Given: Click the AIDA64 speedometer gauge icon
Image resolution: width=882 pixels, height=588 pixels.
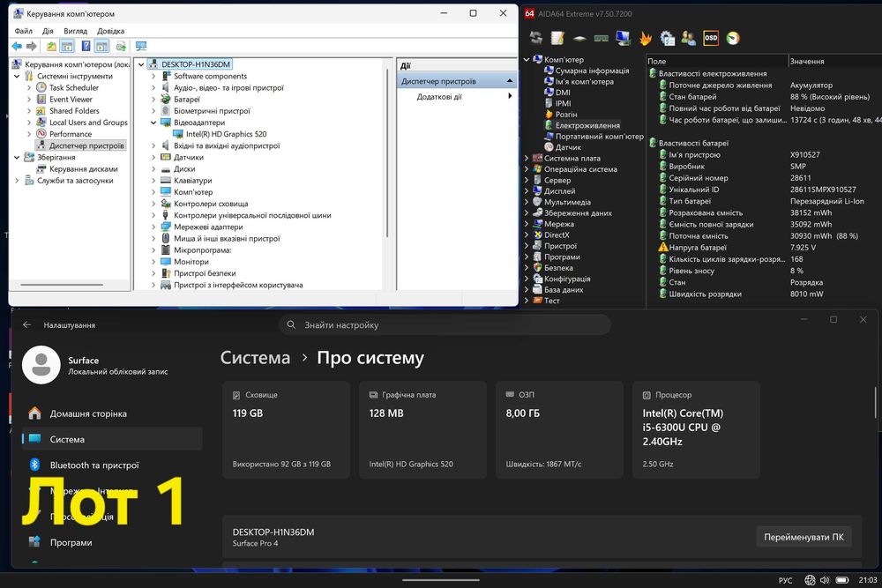Looking at the screenshot, I should (733, 38).
